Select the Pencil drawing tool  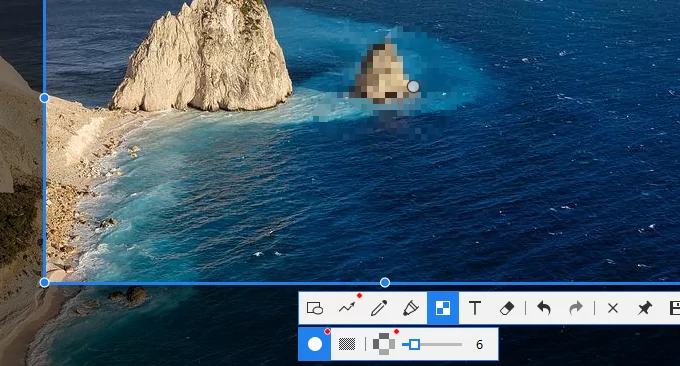click(x=379, y=308)
